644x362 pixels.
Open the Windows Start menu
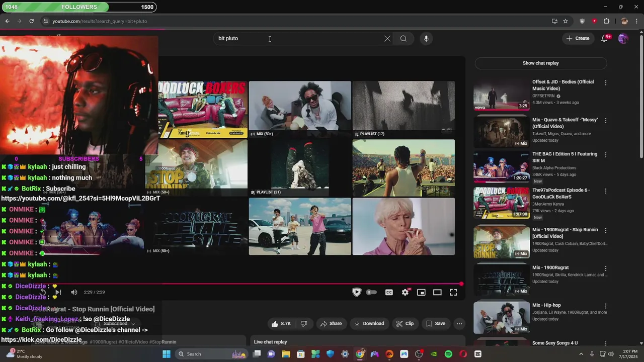(x=167, y=354)
